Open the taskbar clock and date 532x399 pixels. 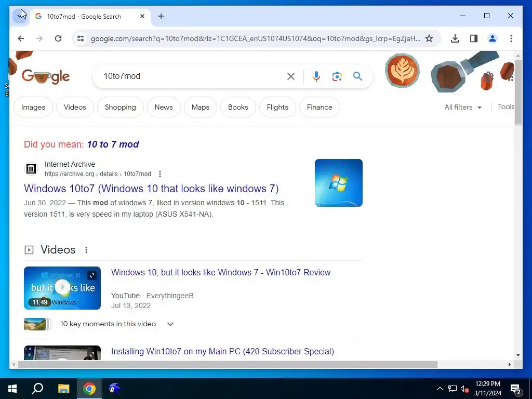[x=487, y=389]
